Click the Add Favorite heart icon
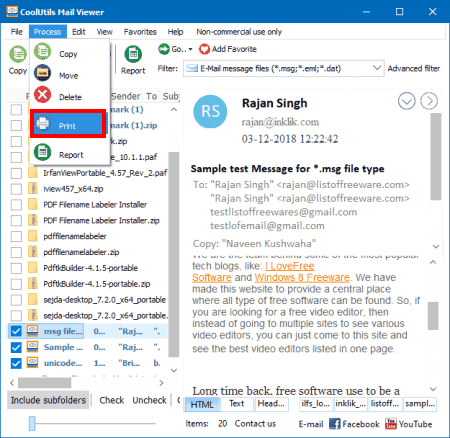This screenshot has height=438, width=450. pos(204,49)
